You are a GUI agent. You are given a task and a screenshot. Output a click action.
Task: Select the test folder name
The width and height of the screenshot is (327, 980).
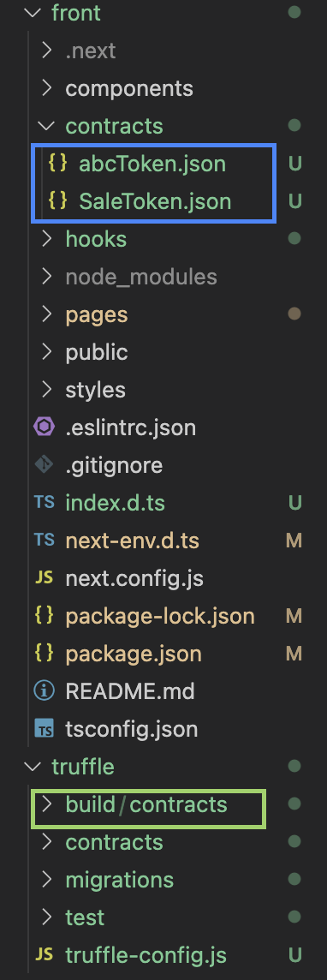pyautogui.click(x=85, y=917)
